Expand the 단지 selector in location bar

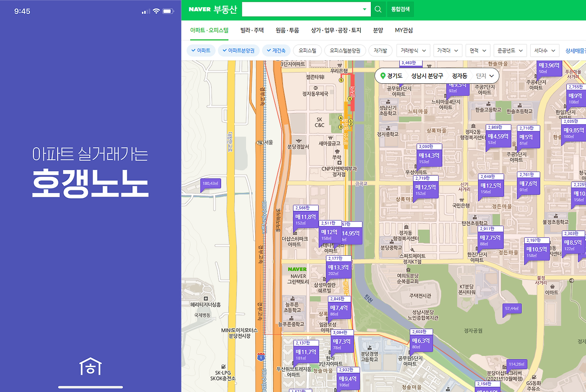(485, 75)
